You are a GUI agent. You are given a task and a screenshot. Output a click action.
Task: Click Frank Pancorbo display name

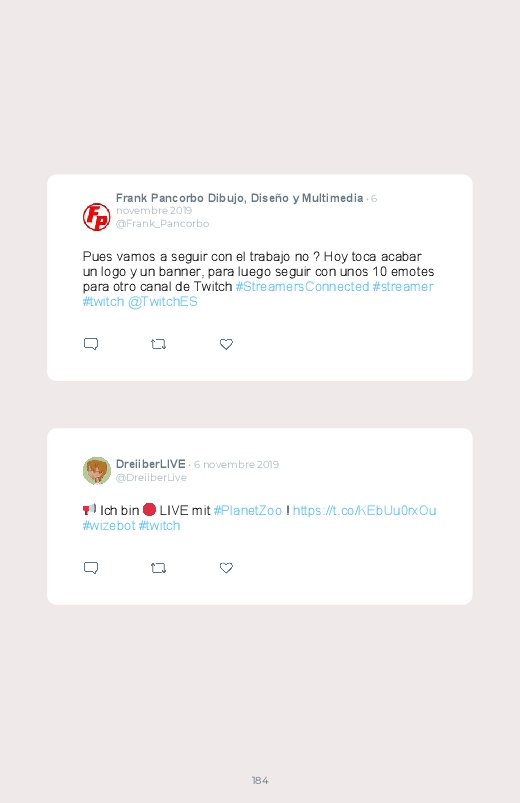[239, 198]
